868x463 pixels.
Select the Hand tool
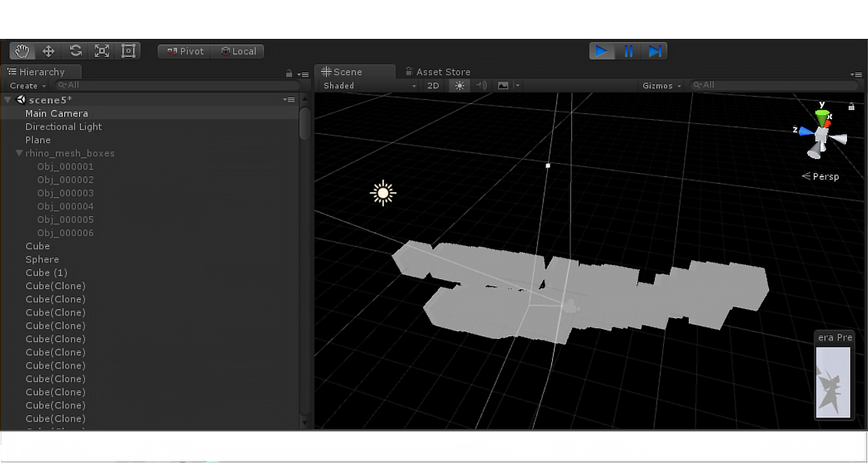click(x=22, y=51)
